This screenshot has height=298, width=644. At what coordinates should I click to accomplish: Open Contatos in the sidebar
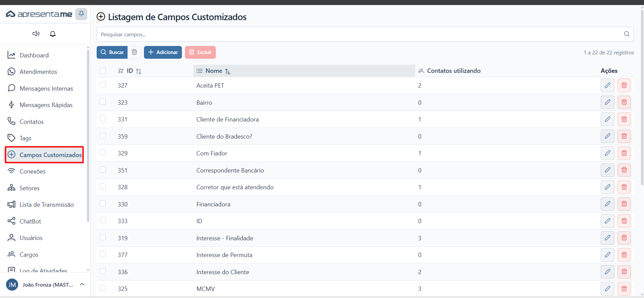pyautogui.click(x=32, y=121)
